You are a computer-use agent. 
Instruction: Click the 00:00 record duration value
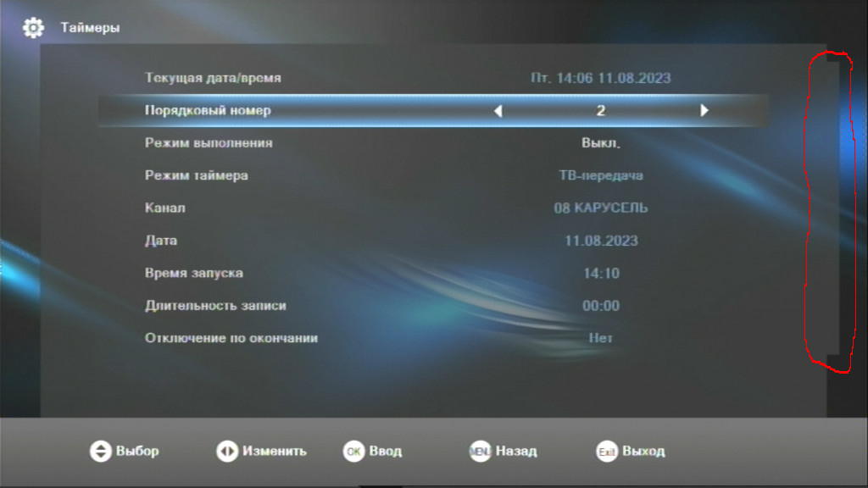pos(601,306)
